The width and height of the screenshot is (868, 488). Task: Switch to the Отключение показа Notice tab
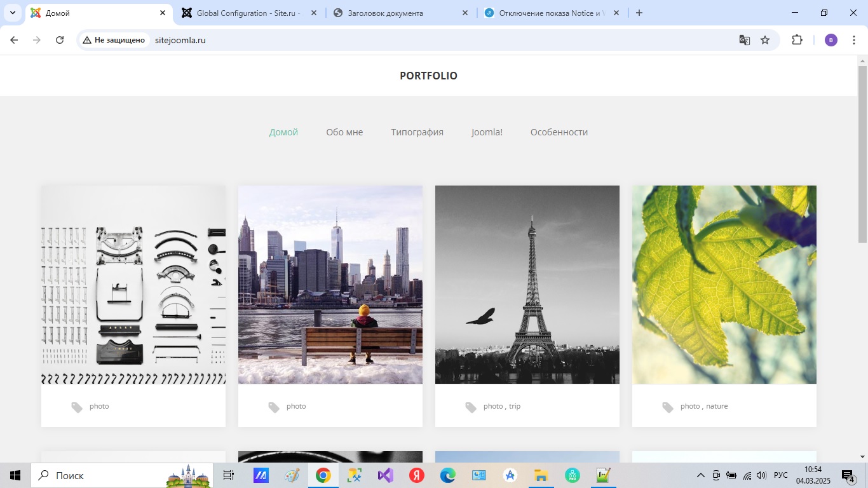click(552, 13)
